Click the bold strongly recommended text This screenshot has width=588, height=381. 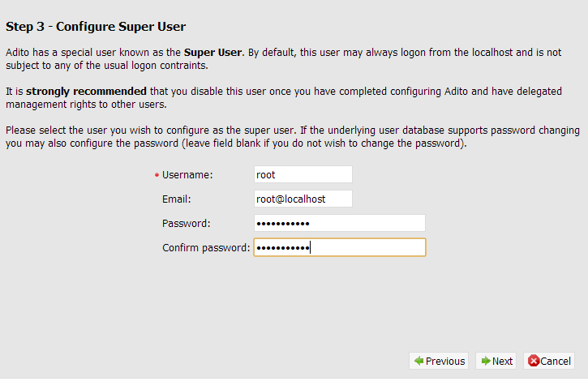(86, 92)
